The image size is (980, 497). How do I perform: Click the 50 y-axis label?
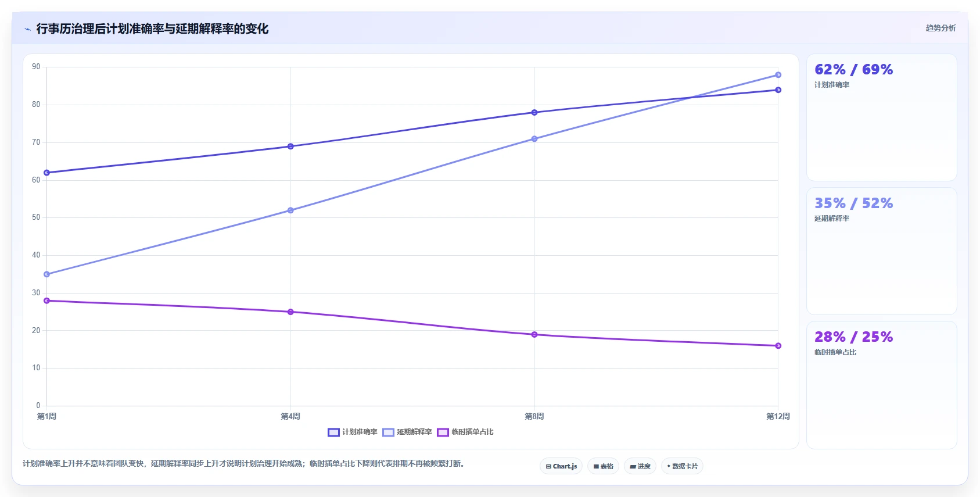[36, 217]
